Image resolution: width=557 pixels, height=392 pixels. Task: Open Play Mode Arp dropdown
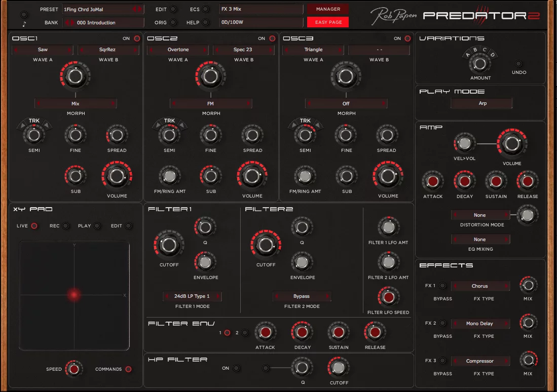pos(481,103)
